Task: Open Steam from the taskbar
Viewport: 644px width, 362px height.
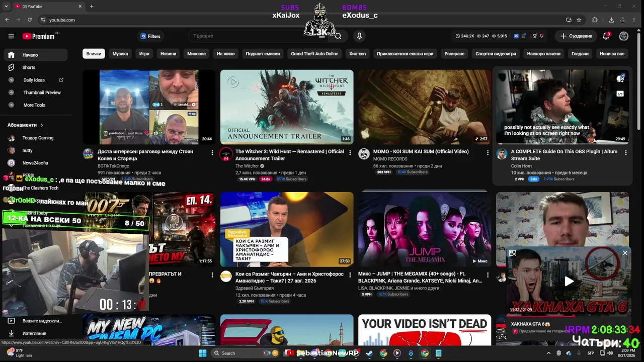Action: tap(369, 353)
